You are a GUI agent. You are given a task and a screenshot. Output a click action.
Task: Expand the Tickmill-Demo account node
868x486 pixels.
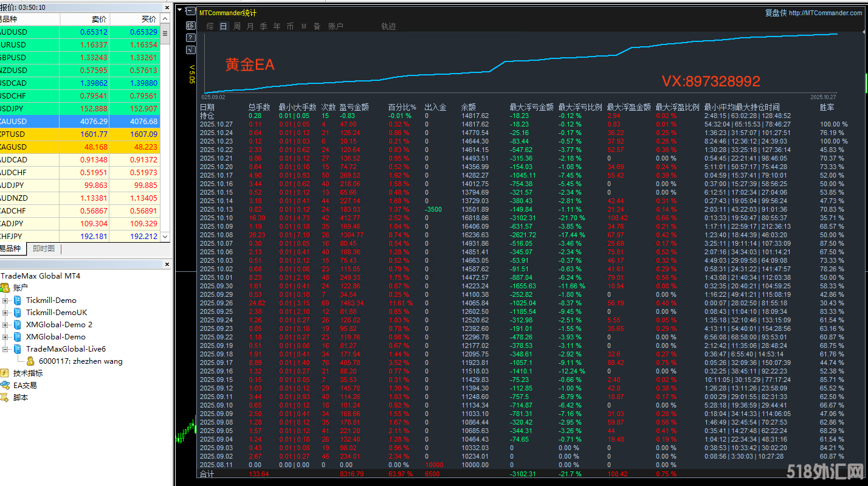(x=5, y=300)
